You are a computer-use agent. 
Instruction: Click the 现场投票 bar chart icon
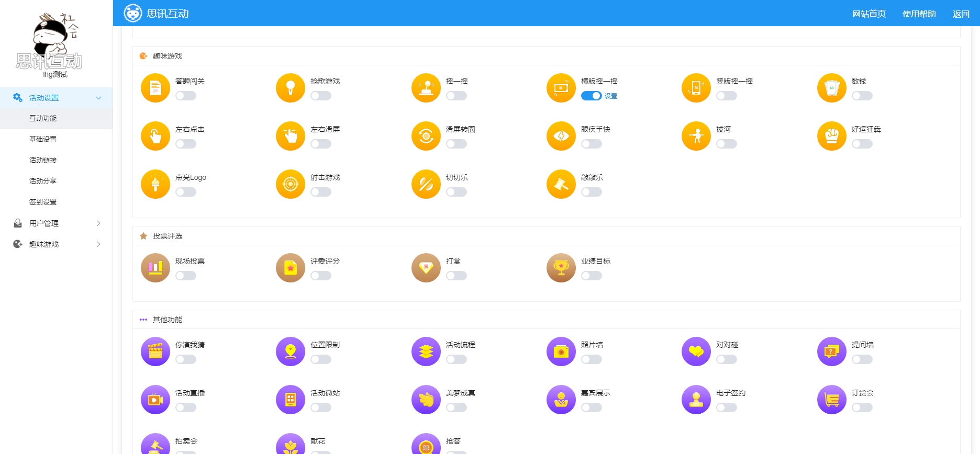pos(155,268)
